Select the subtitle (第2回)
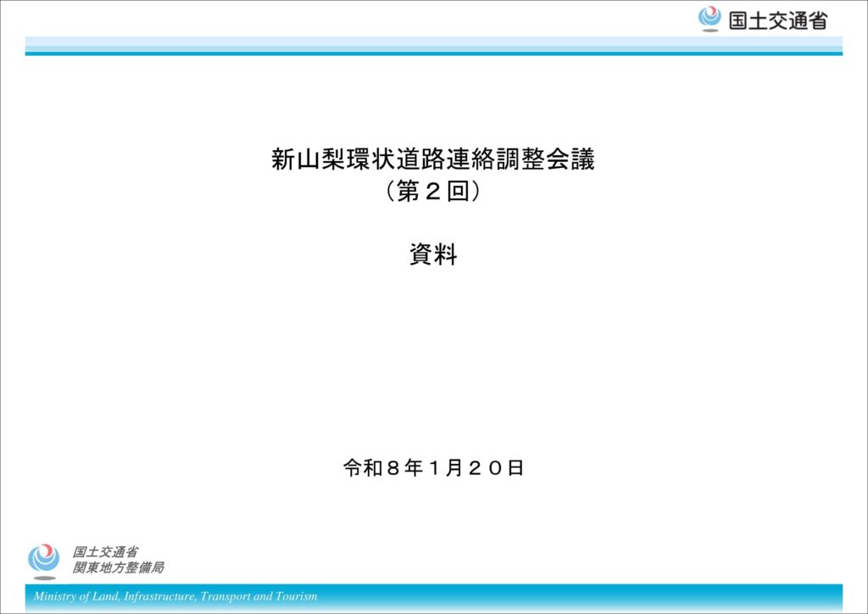 pyautogui.click(x=433, y=193)
